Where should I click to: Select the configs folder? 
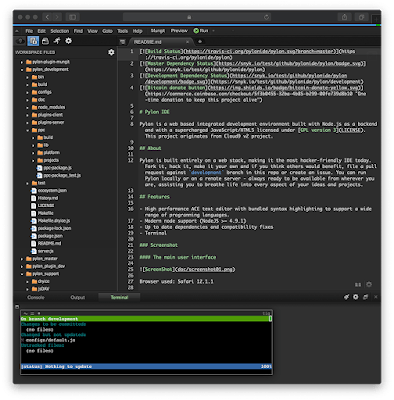[42, 92]
